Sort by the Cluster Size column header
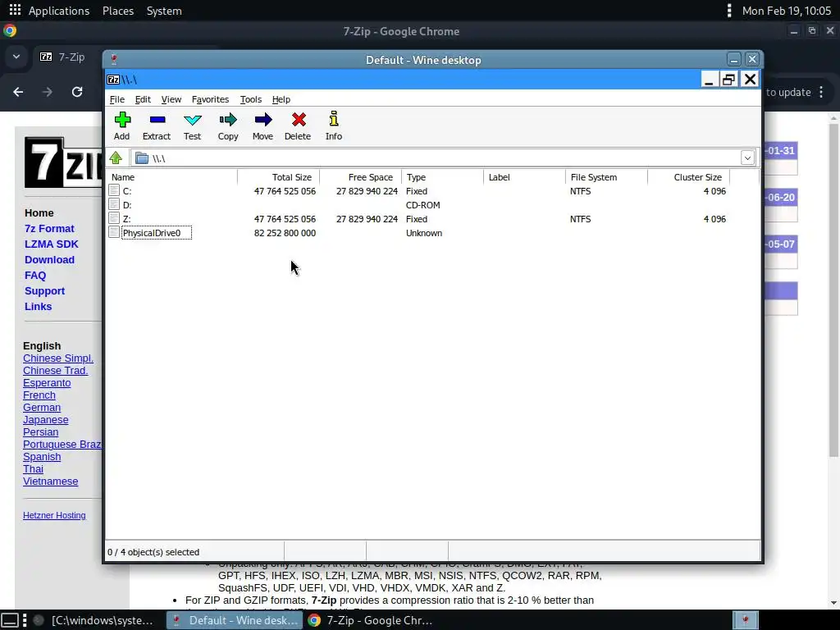 pos(688,177)
